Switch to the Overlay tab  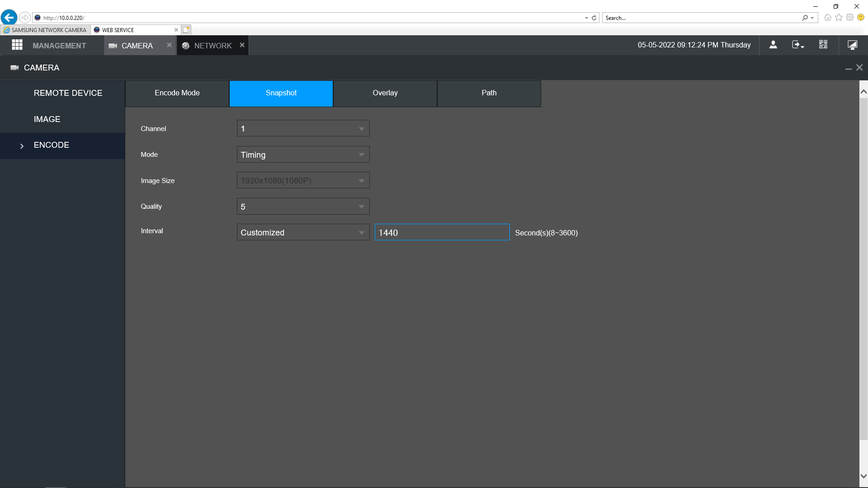click(x=385, y=93)
